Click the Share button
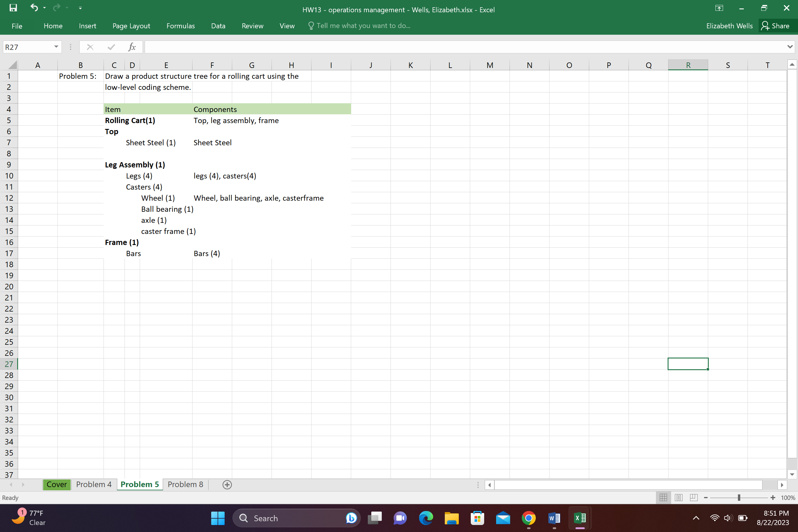 pos(777,25)
